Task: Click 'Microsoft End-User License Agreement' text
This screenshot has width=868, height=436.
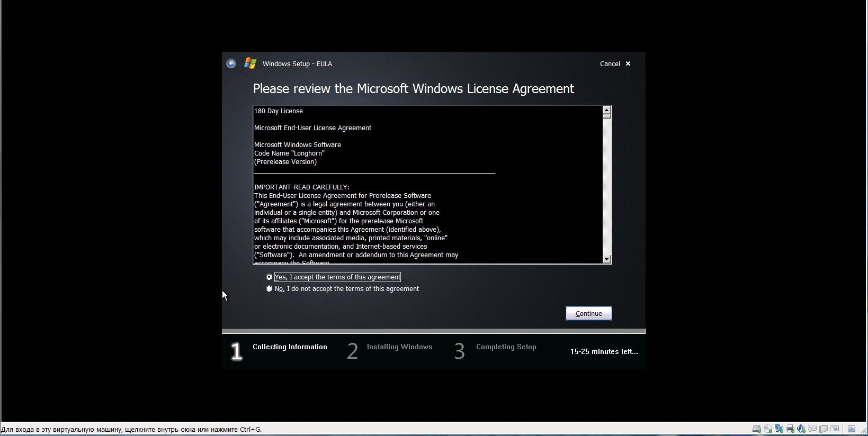Action: 312,128
